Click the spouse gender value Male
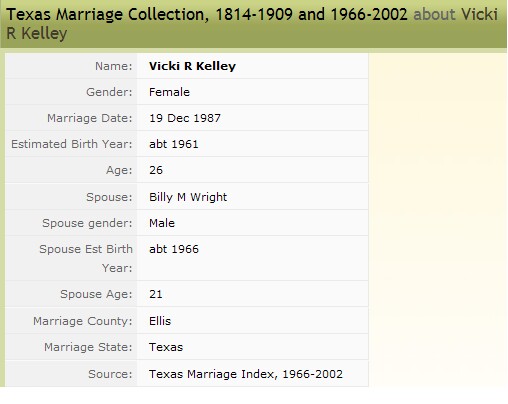508x404 pixels. coord(162,223)
